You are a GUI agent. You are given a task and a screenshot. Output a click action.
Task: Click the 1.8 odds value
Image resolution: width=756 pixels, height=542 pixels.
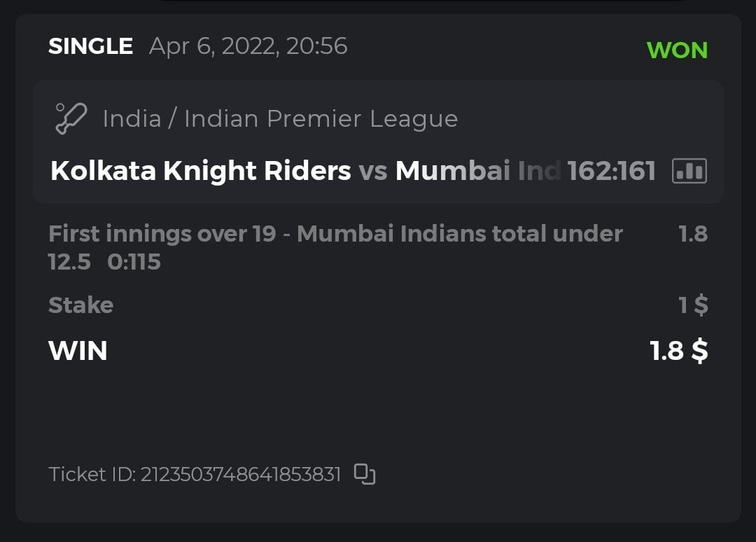[692, 234]
